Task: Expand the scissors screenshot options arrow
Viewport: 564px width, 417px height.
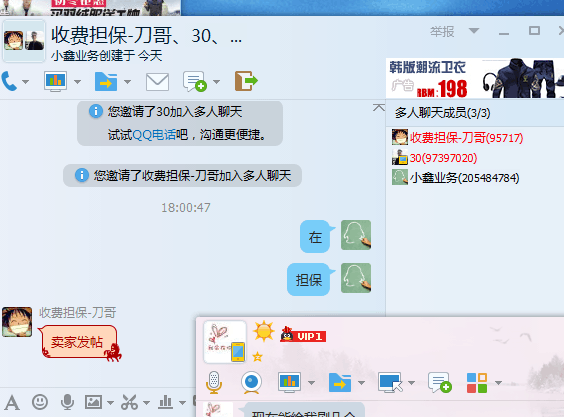Action: coord(146,403)
